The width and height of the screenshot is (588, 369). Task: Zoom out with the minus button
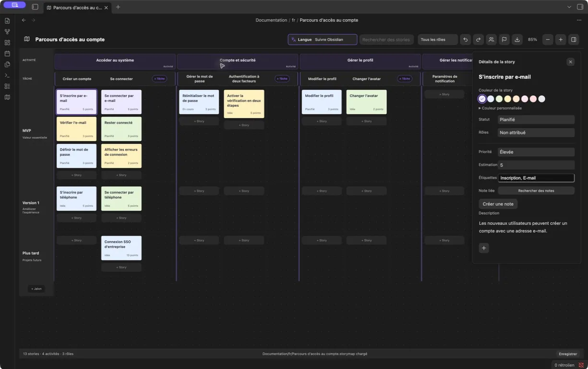(x=548, y=39)
